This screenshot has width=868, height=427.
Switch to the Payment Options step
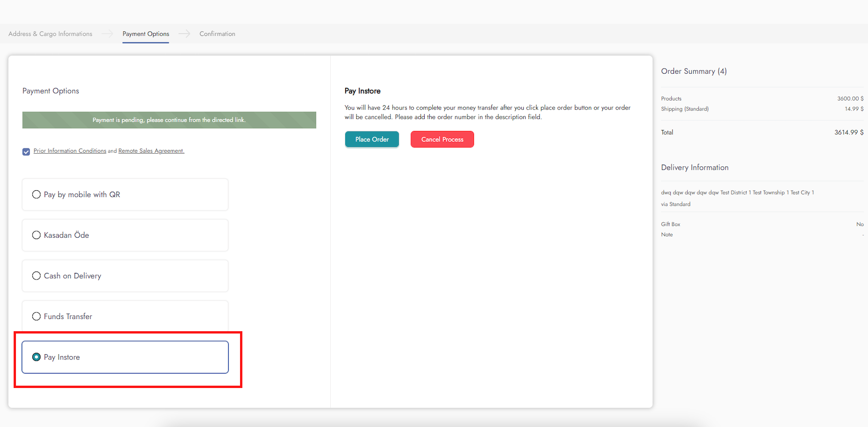146,34
